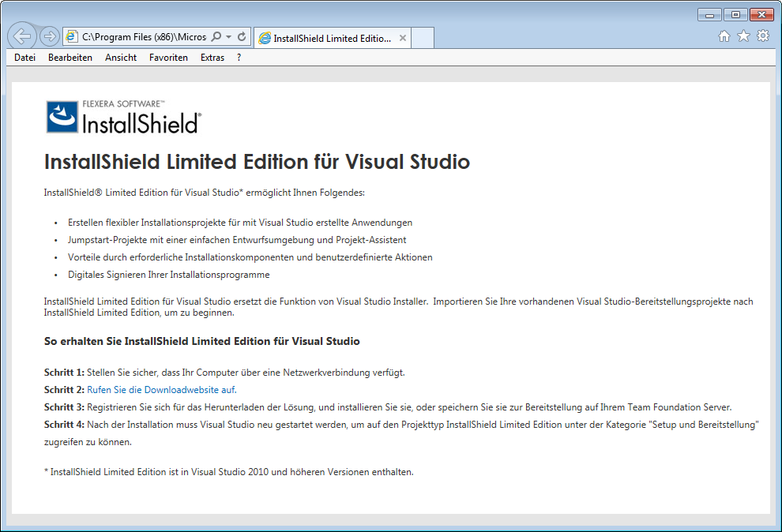Click the 'Vorteile durch erforderliche Installationskomponenten' bullet
Image resolution: width=782 pixels, height=532 pixels.
pyautogui.click(x=250, y=257)
